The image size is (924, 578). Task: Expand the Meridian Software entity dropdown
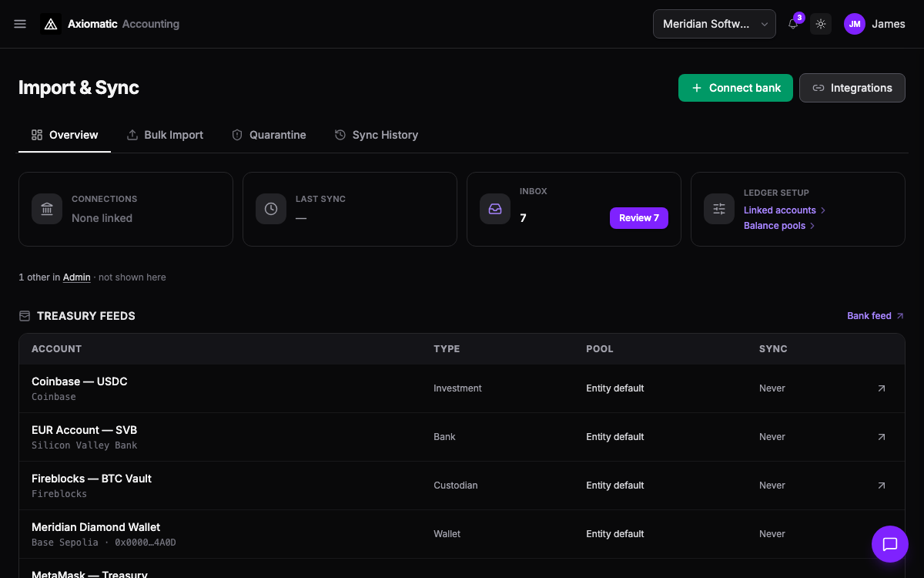[x=715, y=24]
